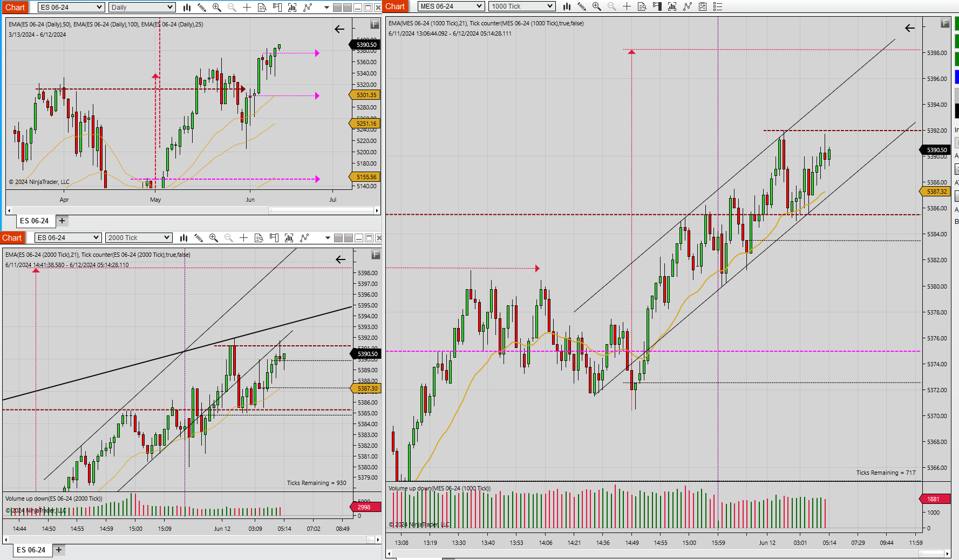Image resolution: width=959 pixels, height=560 pixels.
Task: Open ES 06-24 instrument dropdown in 2000 Tick chart
Action: coord(68,237)
